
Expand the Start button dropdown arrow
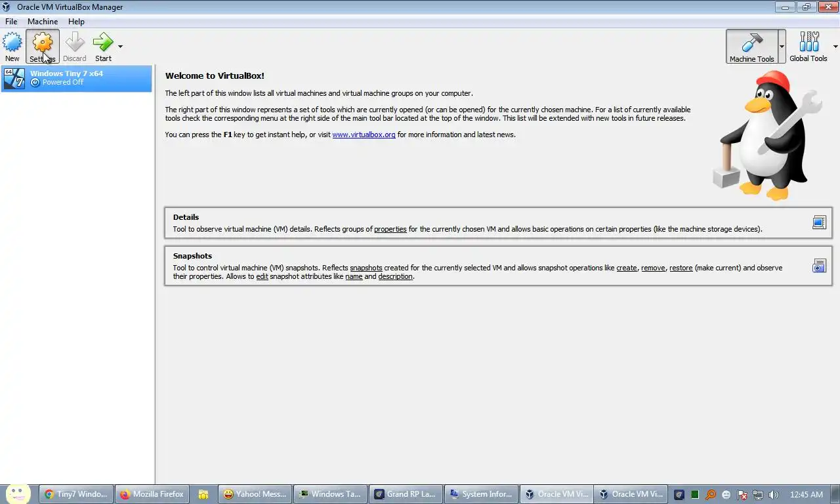120,47
